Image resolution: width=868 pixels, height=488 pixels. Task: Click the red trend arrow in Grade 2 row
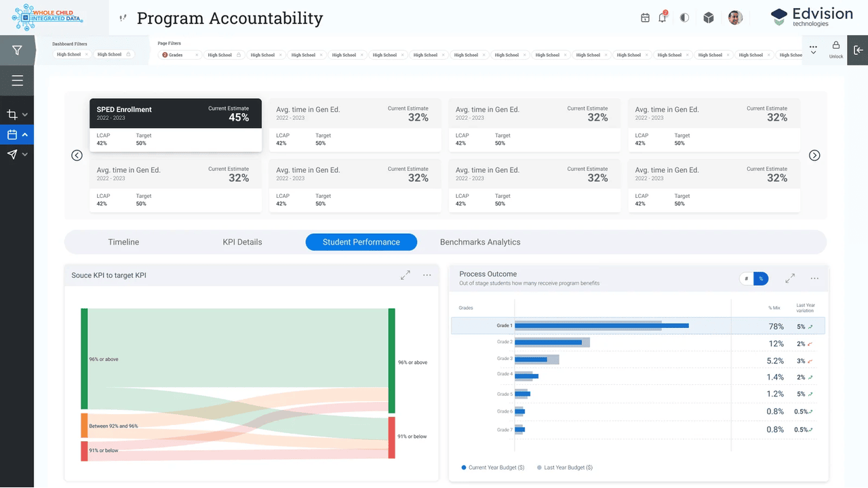810,344
